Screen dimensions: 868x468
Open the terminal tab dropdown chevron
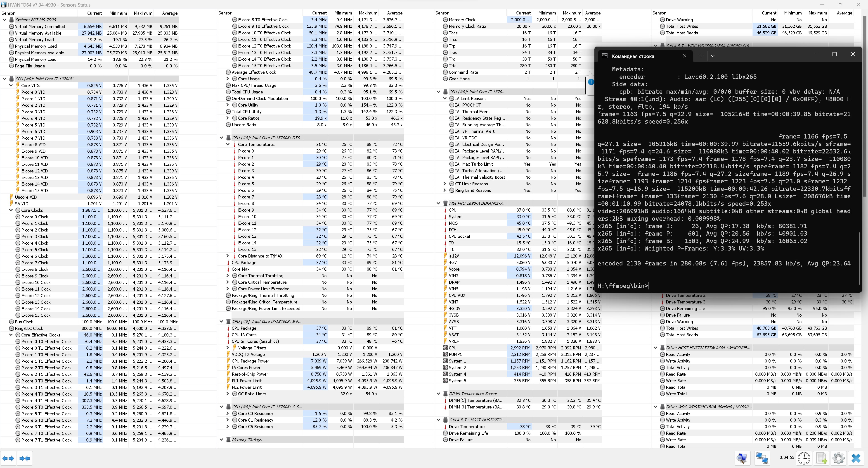coord(713,56)
